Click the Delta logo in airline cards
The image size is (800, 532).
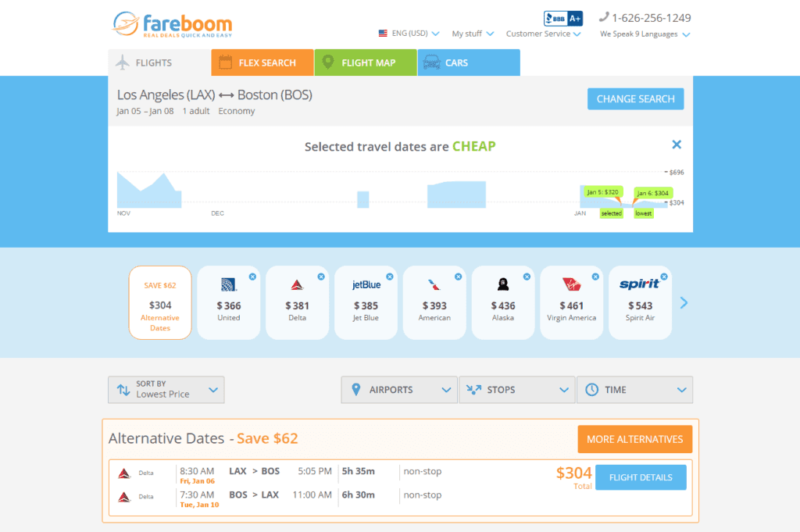[x=298, y=284]
